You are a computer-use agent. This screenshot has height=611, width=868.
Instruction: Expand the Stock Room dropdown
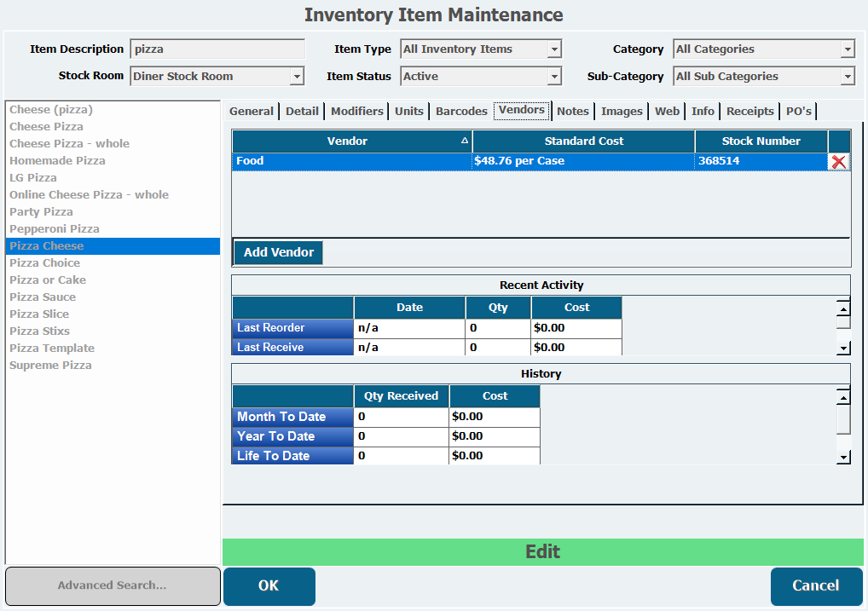tap(297, 77)
